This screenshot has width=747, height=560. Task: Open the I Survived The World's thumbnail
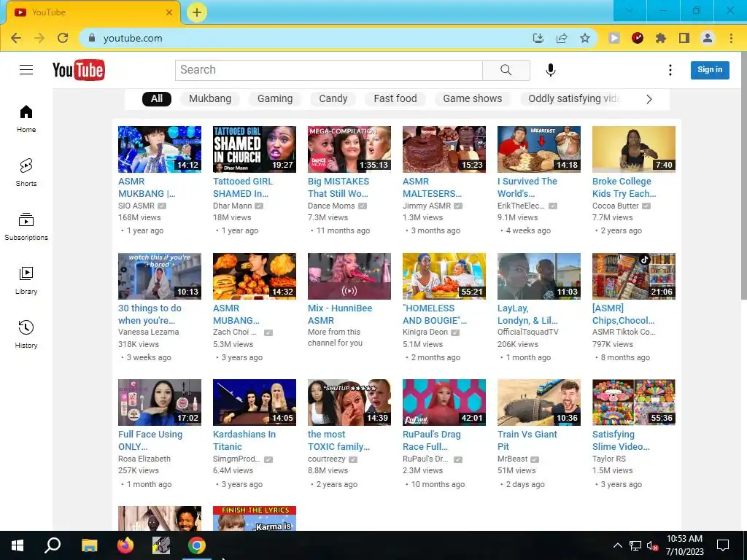[x=539, y=149]
